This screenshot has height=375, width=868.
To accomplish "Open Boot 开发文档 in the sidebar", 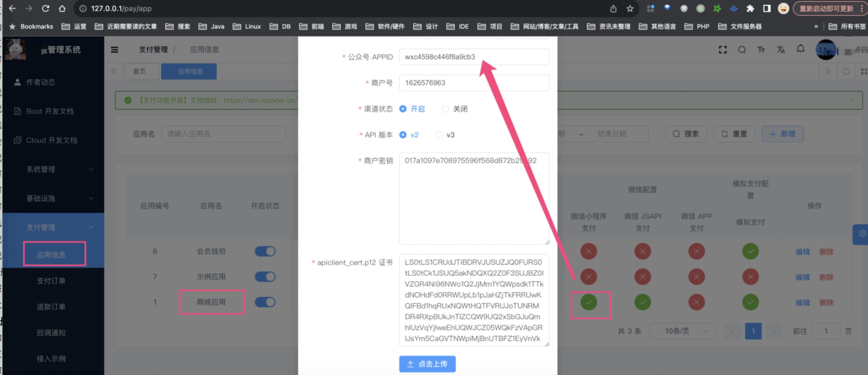I will coord(54,111).
